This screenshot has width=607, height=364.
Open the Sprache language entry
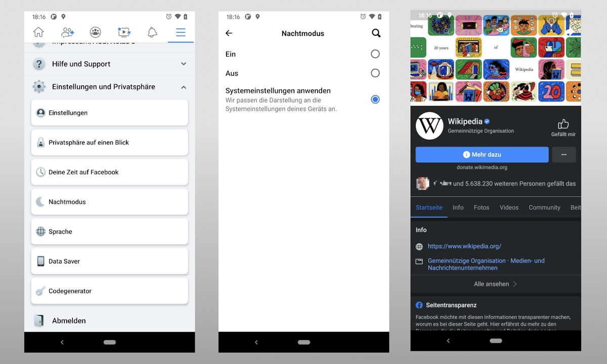click(110, 232)
